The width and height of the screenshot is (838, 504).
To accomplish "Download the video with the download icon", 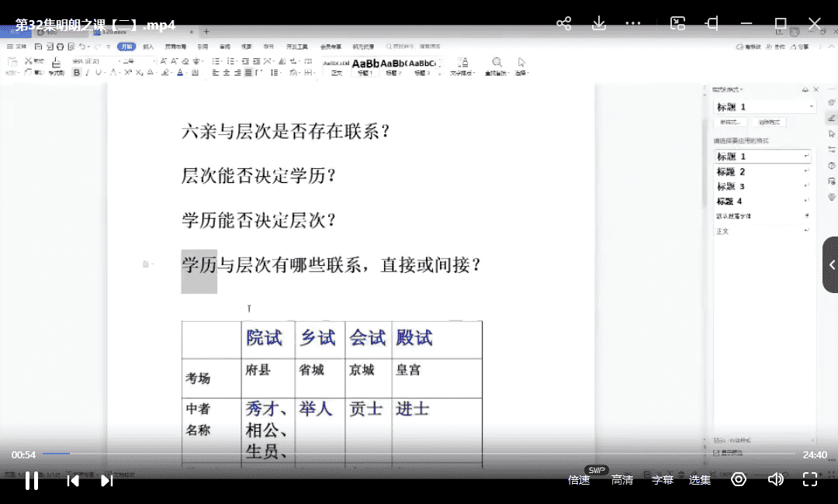I will tap(599, 23).
